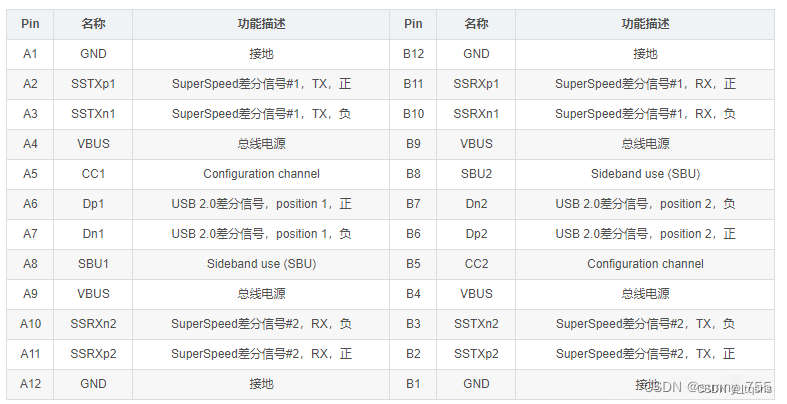Select the SSRXn2 name cell
Screen dimensions: 787x404
(x=93, y=324)
